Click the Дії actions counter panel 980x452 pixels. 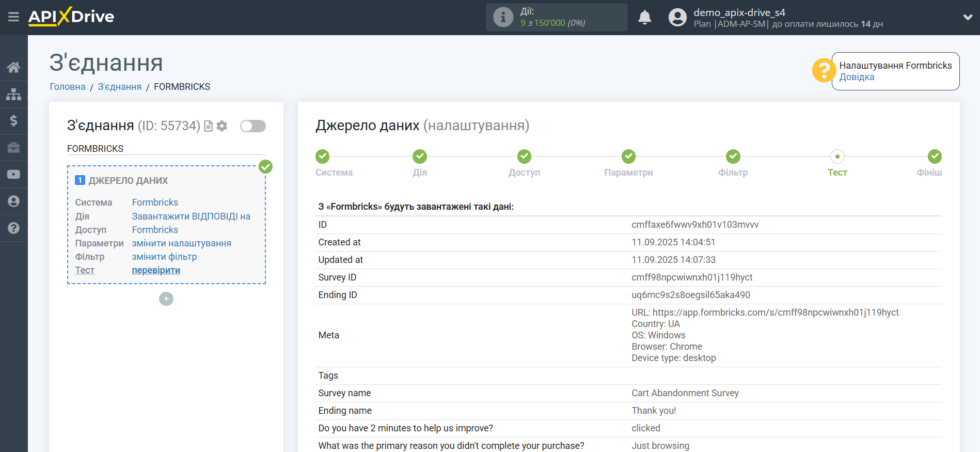[x=557, y=18]
